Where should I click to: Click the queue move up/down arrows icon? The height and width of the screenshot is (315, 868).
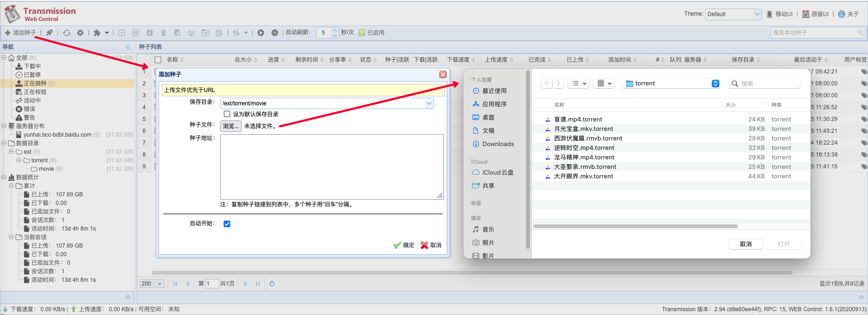pos(236,33)
